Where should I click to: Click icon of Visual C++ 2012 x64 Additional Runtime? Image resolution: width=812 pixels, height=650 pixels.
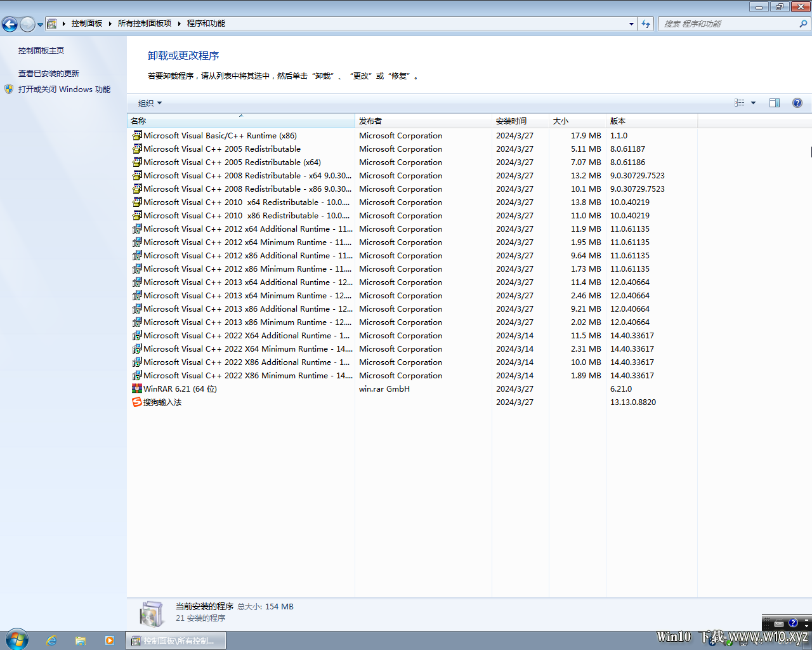pyautogui.click(x=137, y=229)
